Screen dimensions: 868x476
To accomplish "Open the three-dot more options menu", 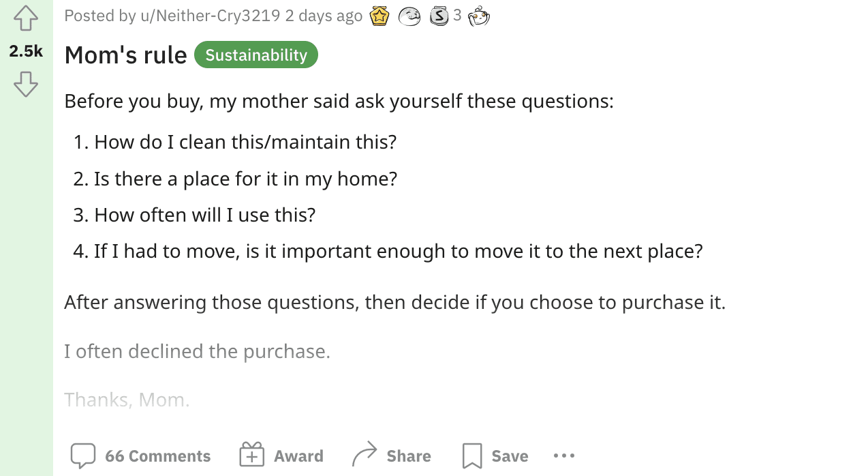I will coord(564,455).
